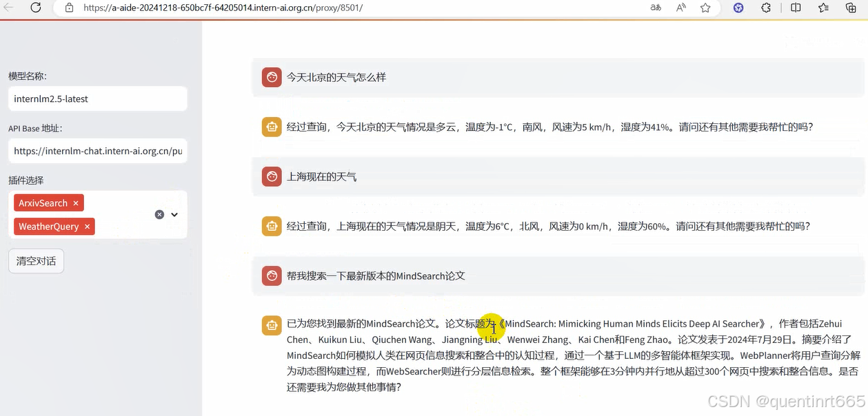Click the message 今天北京的天气怎么样
868x416 pixels.
coord(336,77)
